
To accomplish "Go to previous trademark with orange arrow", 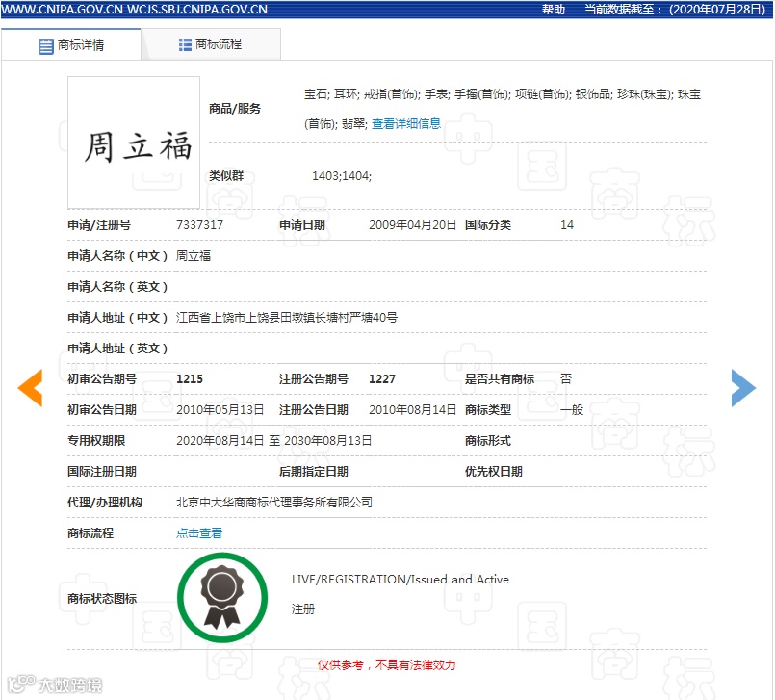I will [x=30, y=388].
